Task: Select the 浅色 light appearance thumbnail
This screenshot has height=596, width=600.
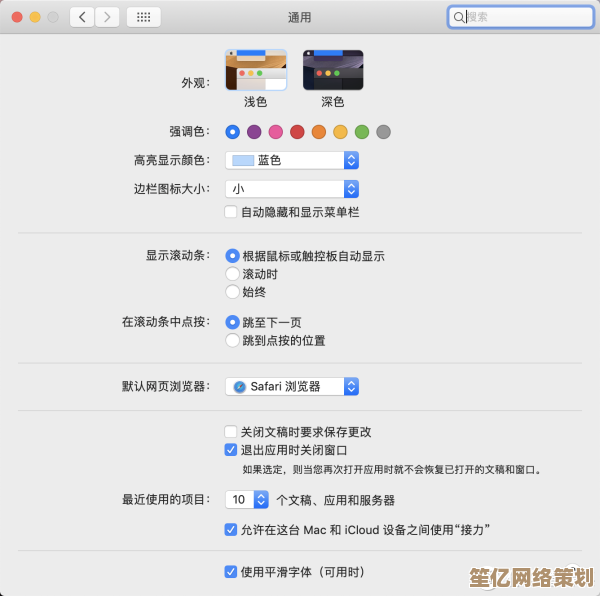Action: (x=255, y=70)
